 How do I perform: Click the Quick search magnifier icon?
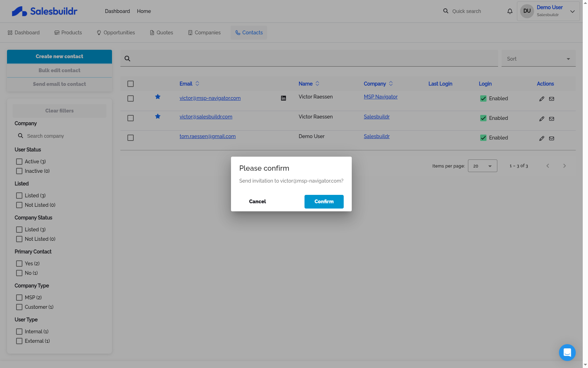(x=446, y=11)
